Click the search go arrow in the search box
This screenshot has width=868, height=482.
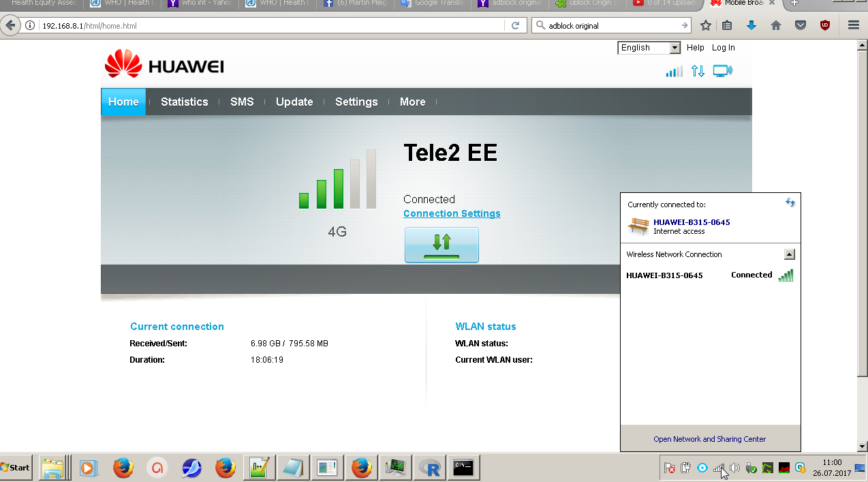(x=685, y=26)
